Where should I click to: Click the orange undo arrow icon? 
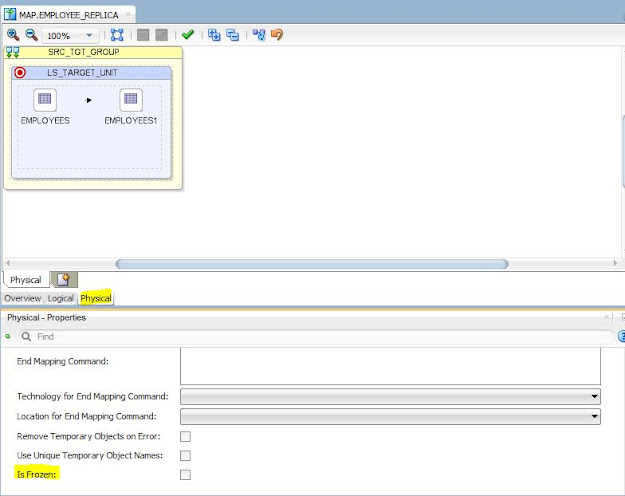point(277,35)
